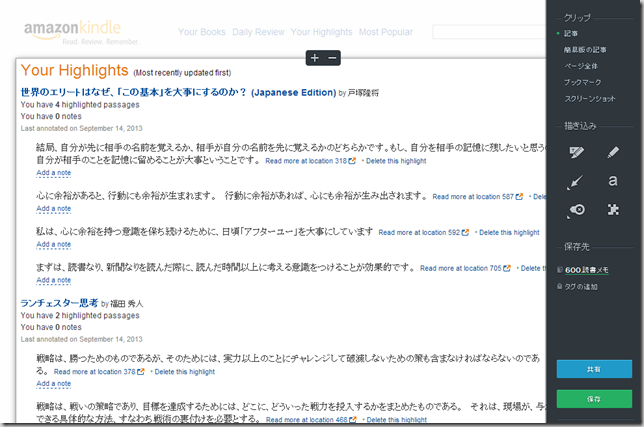Delete this highlight at location 592
The height and width of the screenshot is (427, 644).
pyautogui.click(x=509, y=232)
